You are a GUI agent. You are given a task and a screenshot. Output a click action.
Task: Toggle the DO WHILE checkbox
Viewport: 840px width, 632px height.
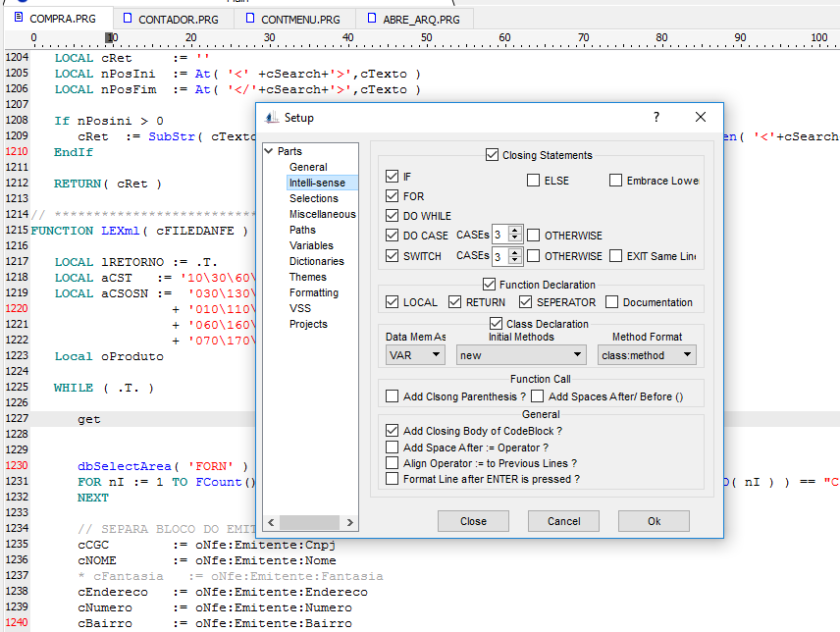coord(394,216)
